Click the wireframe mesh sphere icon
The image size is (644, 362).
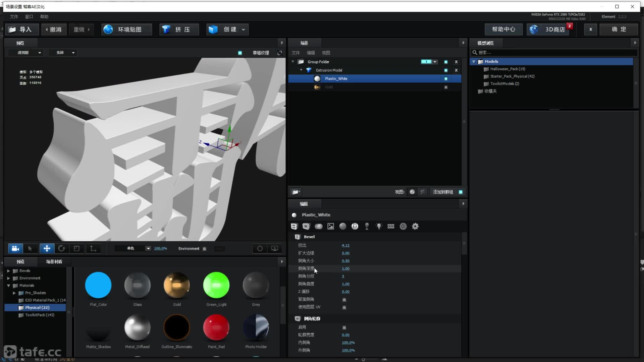click(403, 226)
